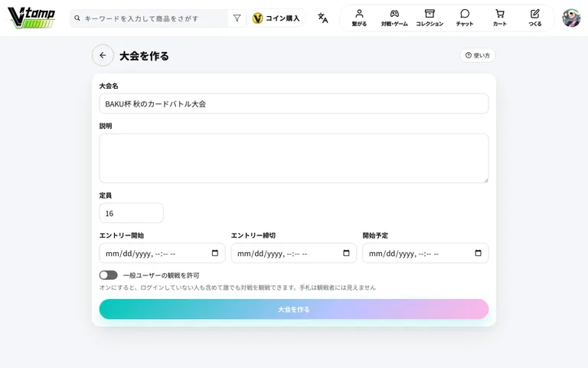The width and height of the screenshot is (588, 368).
Task: Click the 大会を作る page heading
Action: pos(144,56)
